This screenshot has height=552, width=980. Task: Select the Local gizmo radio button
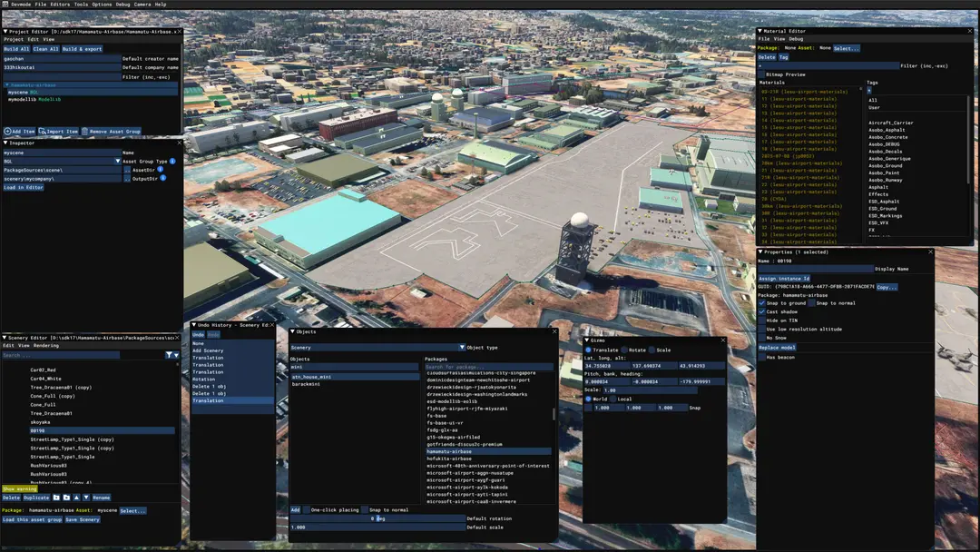(x=612, y=399)
